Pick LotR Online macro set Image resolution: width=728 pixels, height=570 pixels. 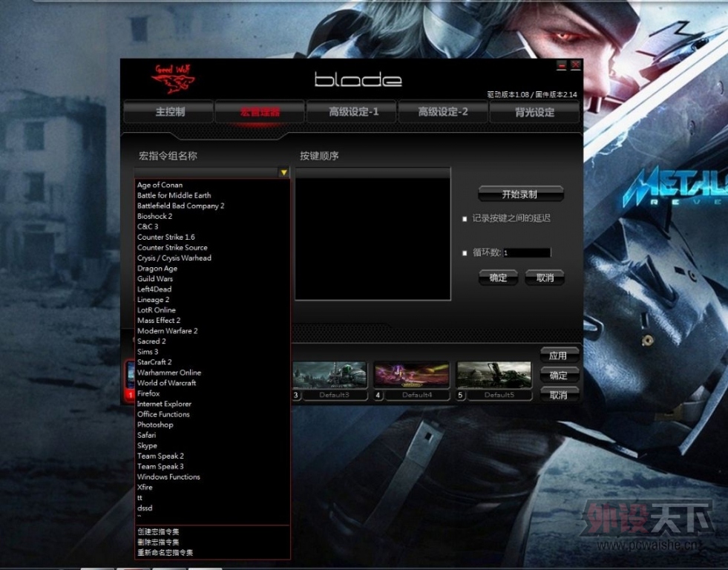(157, 310)
